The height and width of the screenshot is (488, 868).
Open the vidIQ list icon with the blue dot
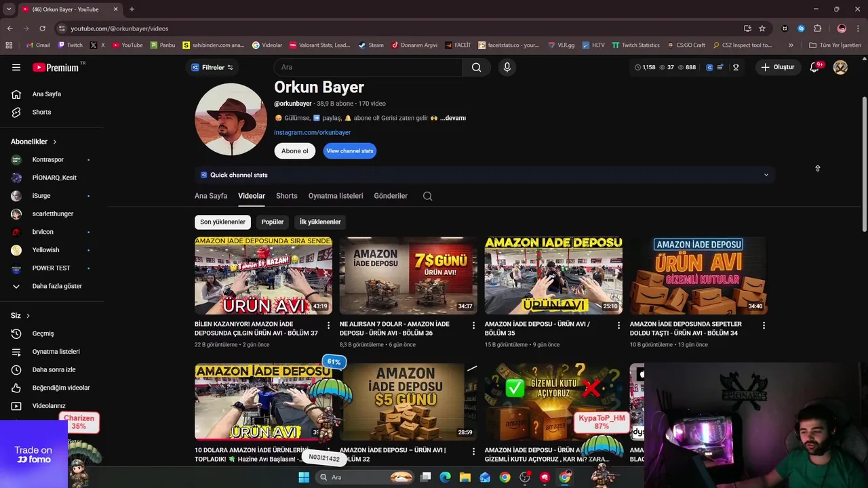pos(720,67)
